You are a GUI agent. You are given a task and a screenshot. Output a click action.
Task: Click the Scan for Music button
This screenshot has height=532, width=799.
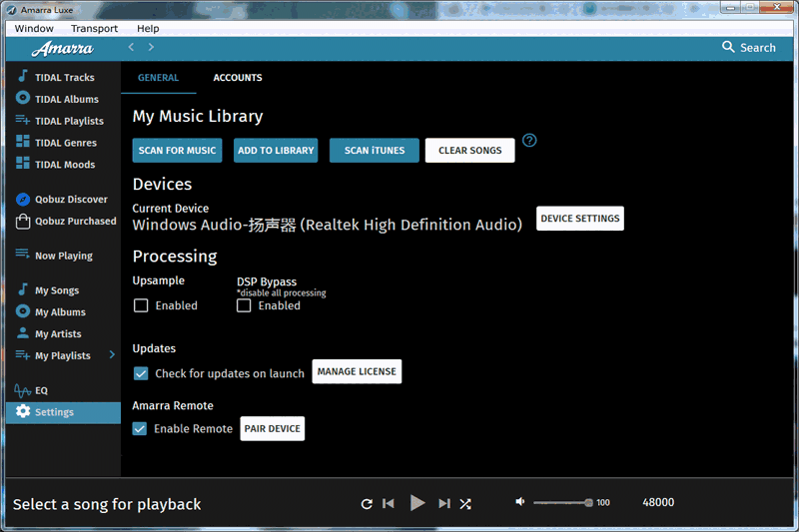177,151
